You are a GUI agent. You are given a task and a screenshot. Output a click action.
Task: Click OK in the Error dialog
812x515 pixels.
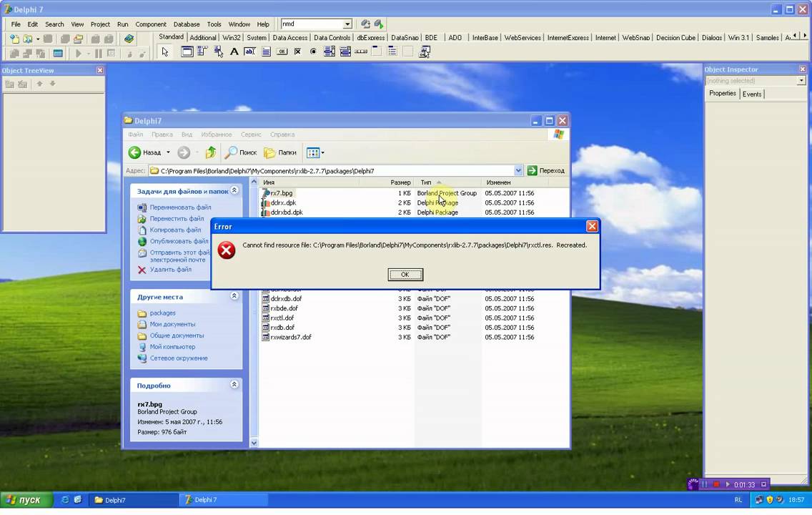(405, 275)
